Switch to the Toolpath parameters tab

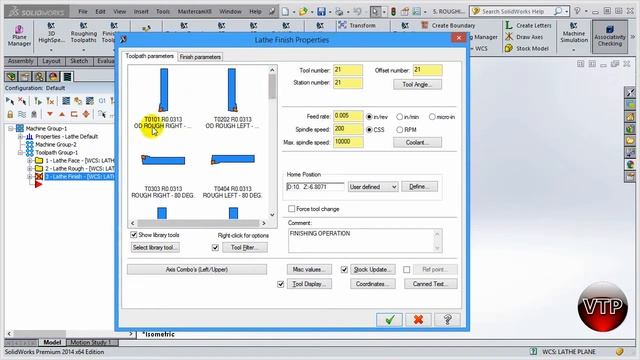(x=149, y=56)
